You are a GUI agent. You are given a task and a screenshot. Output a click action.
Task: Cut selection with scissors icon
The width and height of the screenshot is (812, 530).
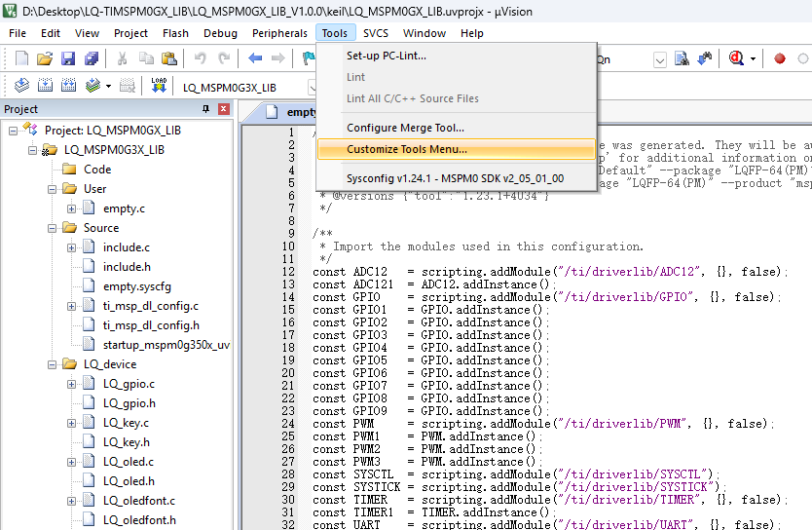point(123,58)
